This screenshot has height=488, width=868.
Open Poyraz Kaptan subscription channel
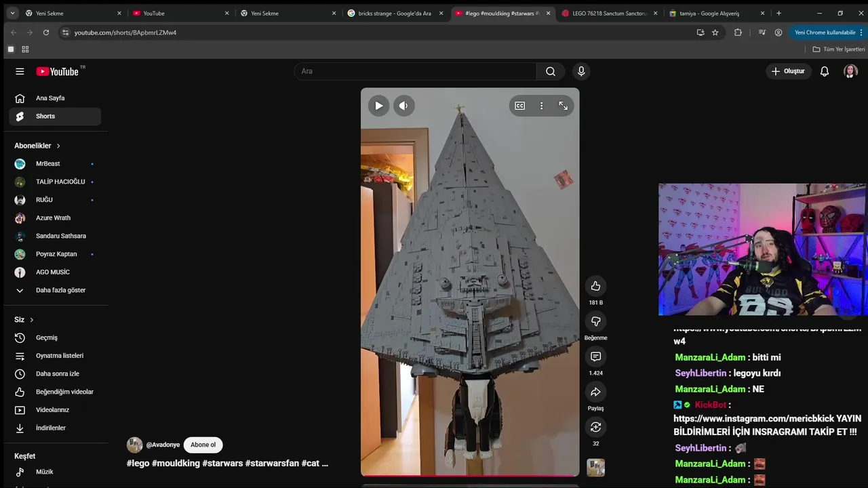pyautogui.click(x=55, y=254)
